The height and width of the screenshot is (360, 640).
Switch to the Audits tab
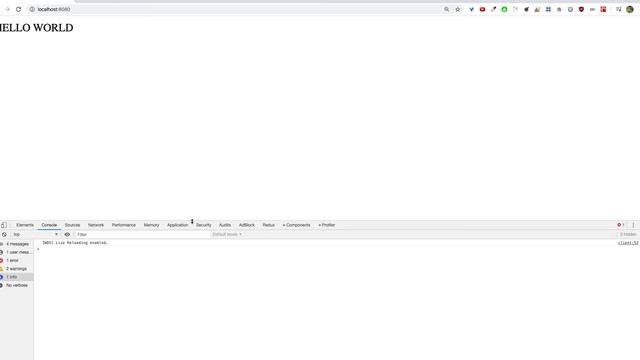pyautogui.click(x=225, y=225)
